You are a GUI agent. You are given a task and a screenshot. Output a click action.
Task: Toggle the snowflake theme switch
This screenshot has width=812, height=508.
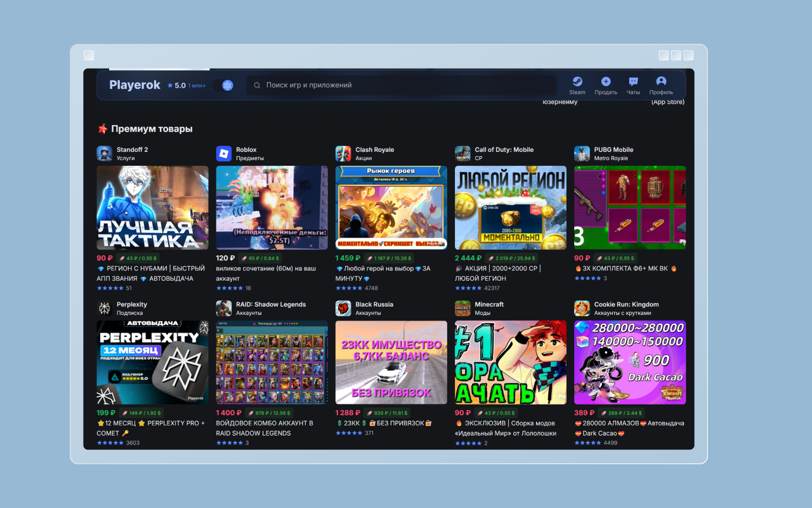point(223,85)
